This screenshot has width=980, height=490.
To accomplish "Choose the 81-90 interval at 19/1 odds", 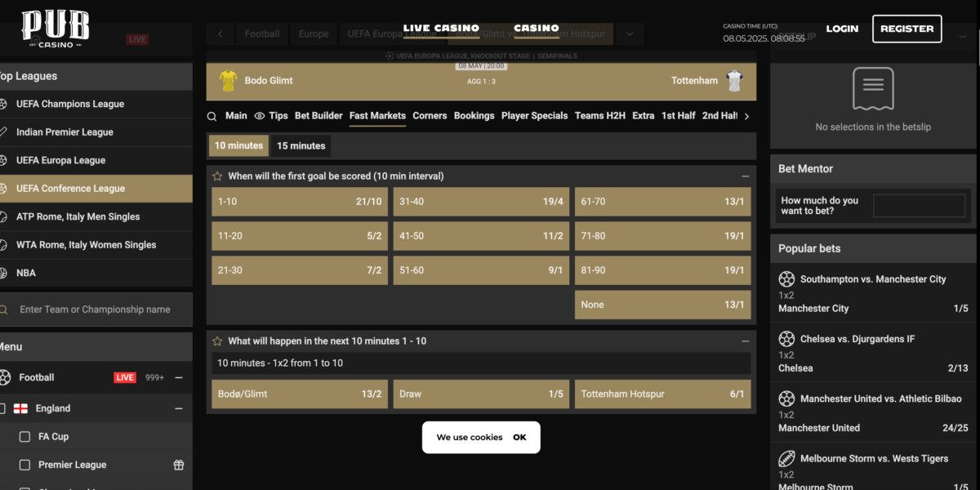I will [x=663, y=270].
